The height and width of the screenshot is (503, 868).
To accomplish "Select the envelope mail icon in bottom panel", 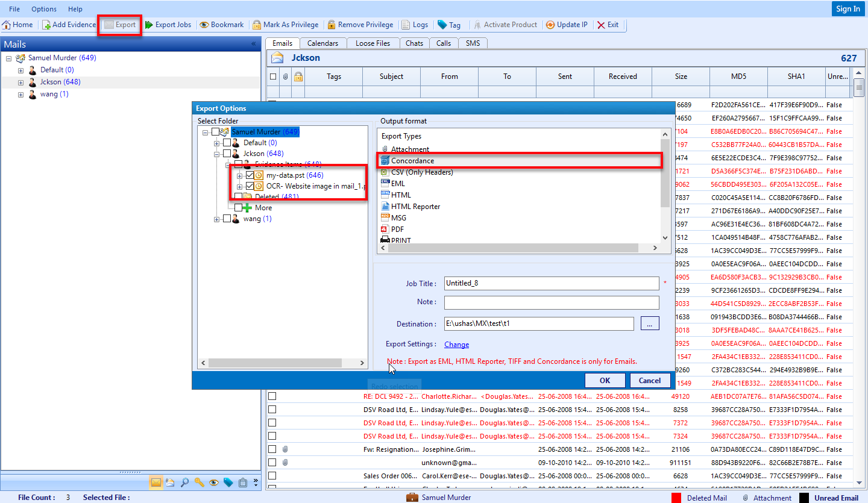I will pyautogui.click(x=156, y=482).
